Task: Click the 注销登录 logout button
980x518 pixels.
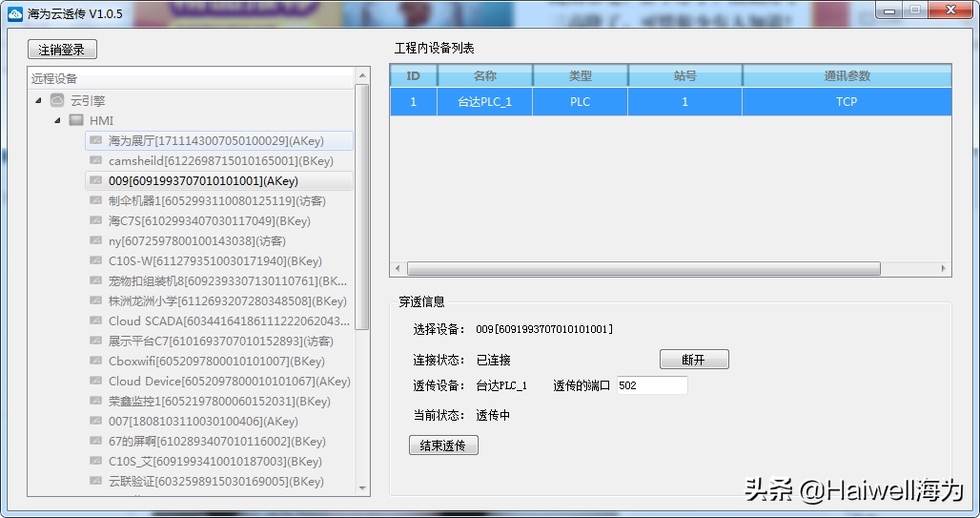Action: click(62, 50)
